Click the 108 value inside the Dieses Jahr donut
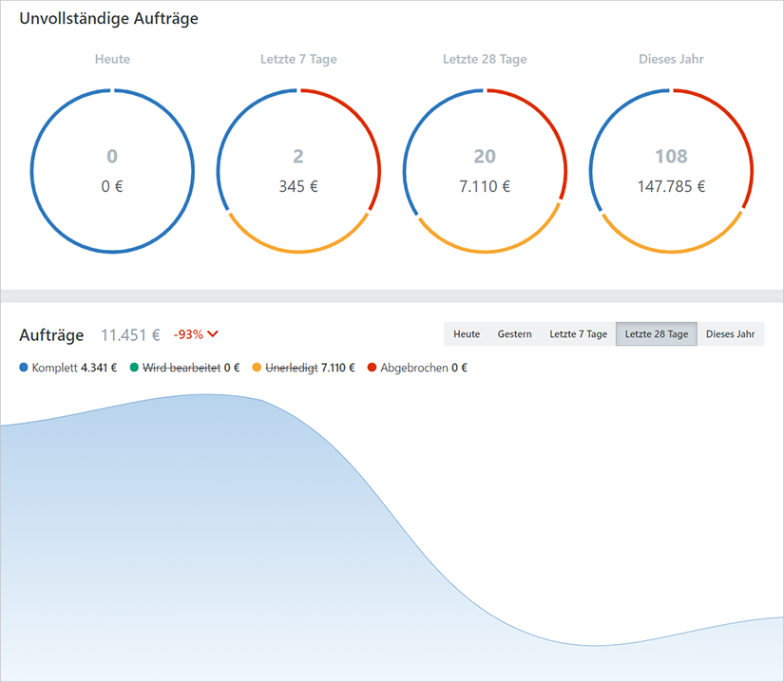The image size is (784, 682). tap(673, 157)
